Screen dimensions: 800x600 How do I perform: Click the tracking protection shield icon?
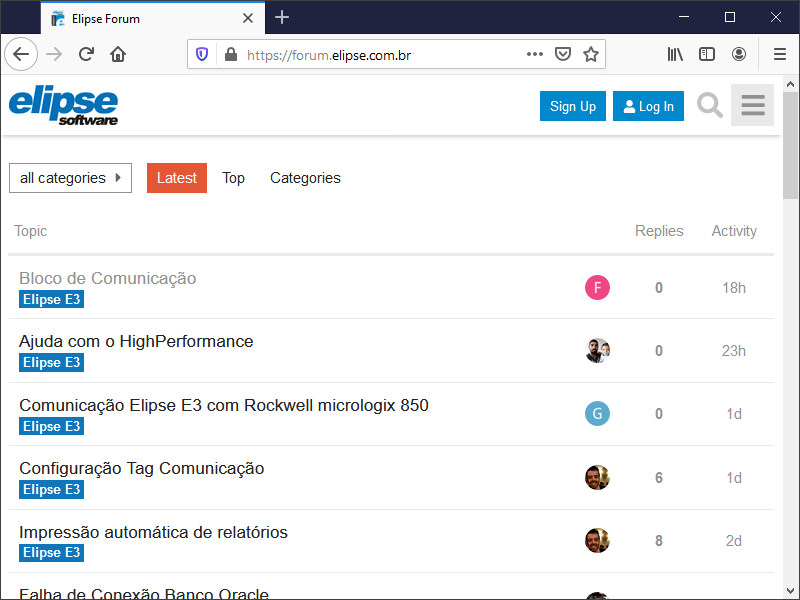[x=202, y=54]
